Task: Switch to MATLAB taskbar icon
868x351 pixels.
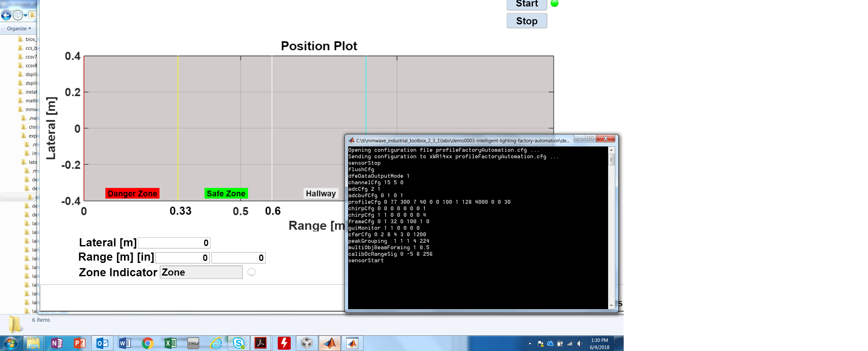Action: [329, 343]
